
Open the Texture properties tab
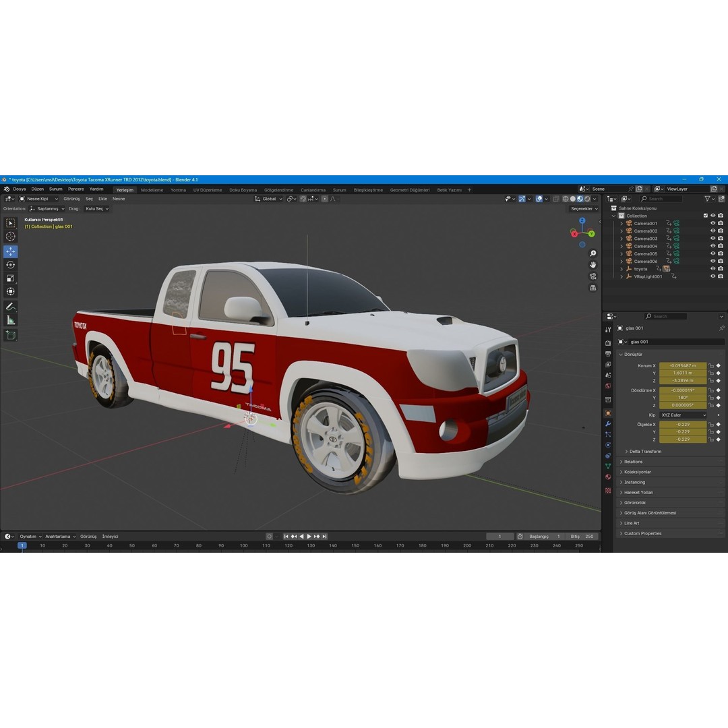point(608,491)
